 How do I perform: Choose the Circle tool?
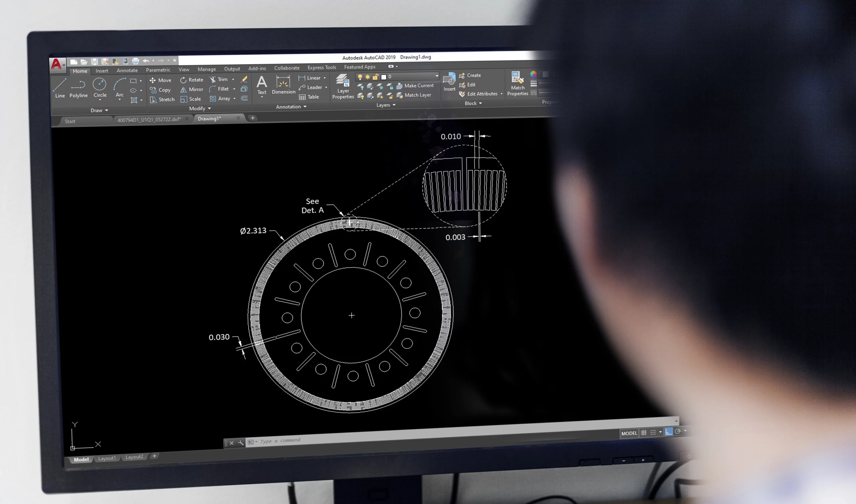[100, 87]
